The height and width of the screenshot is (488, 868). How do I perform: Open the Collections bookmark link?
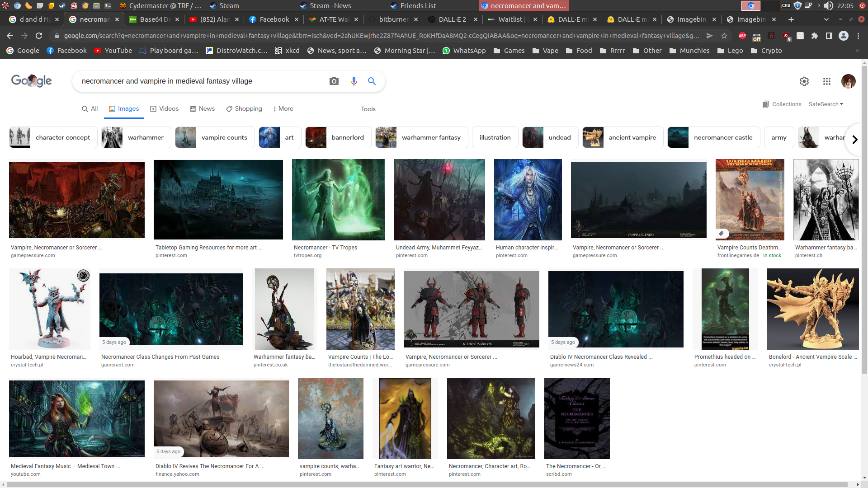coord(782,104)
